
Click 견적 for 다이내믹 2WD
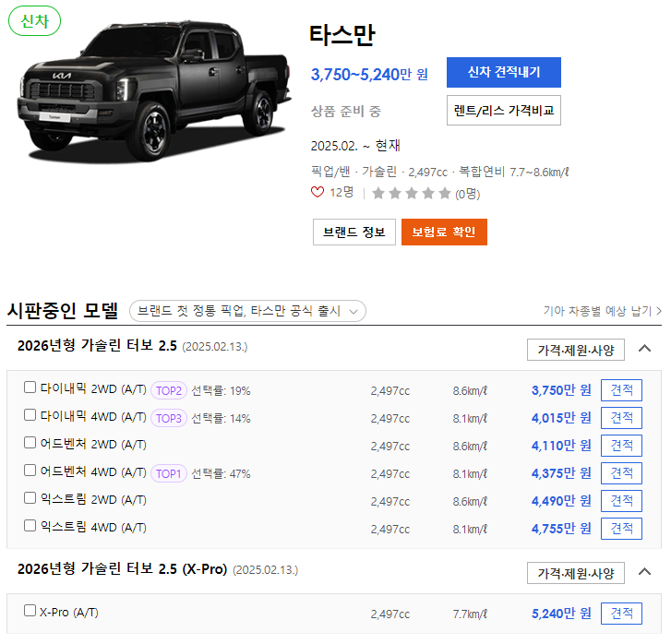[621, 390]
